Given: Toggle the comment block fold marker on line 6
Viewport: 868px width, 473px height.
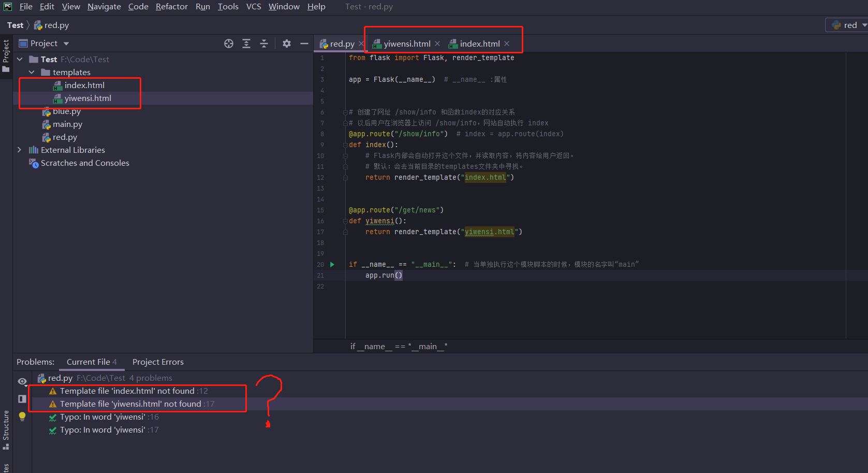Looking at the screenshot, I should 345,112.
